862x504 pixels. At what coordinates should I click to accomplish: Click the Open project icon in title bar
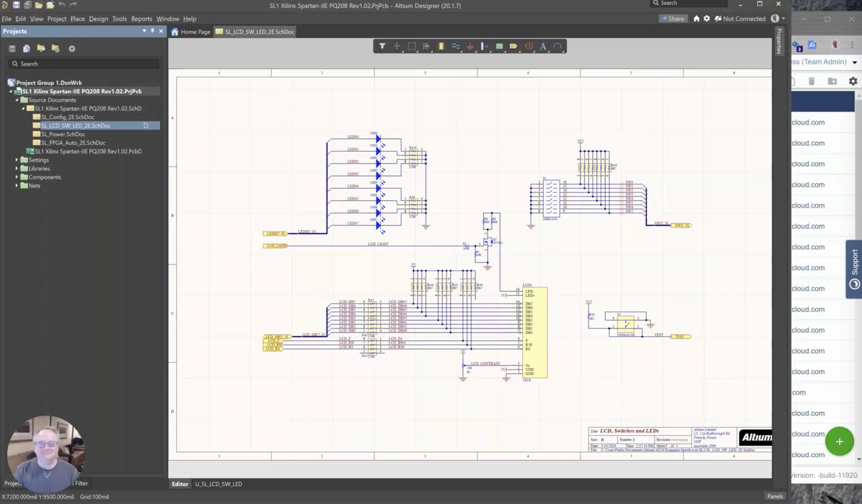50,5
